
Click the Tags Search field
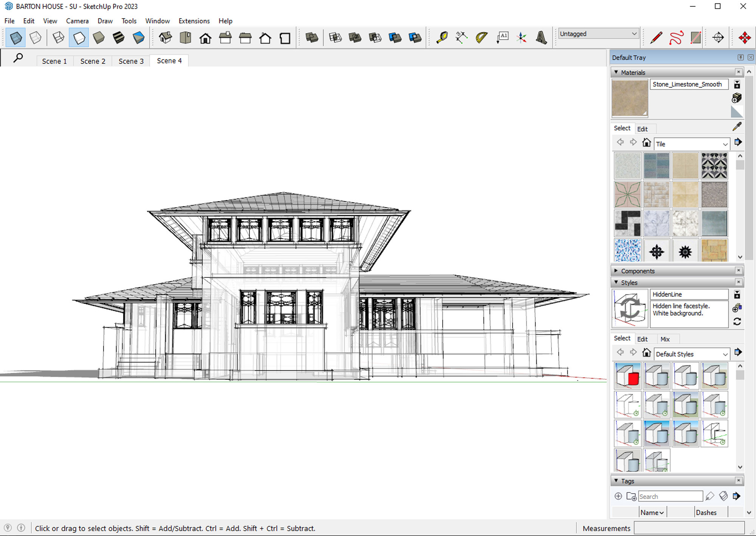[x=671, y=496]
